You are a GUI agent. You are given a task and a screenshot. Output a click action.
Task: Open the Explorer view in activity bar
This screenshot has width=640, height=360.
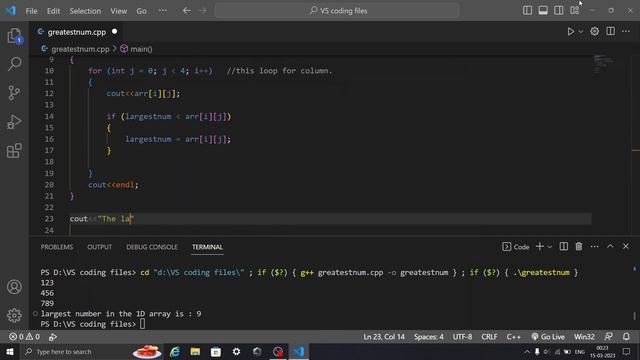(x=14, y=36)
